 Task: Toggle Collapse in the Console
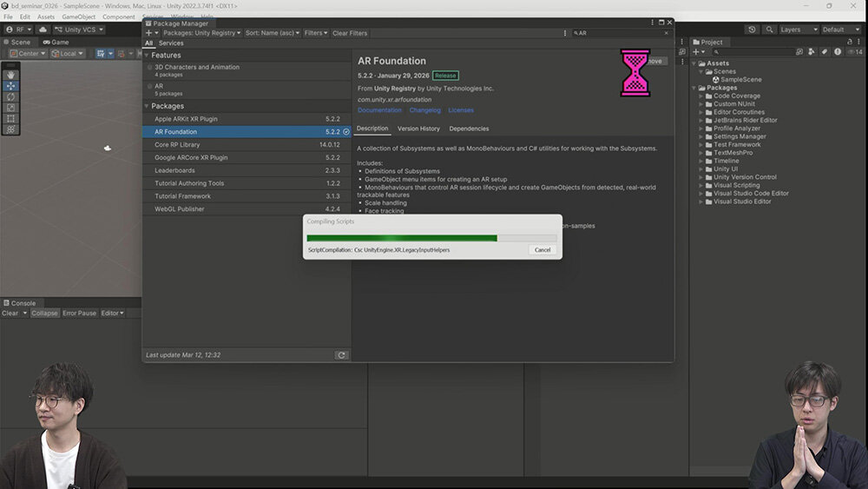[x=44, y=314]
